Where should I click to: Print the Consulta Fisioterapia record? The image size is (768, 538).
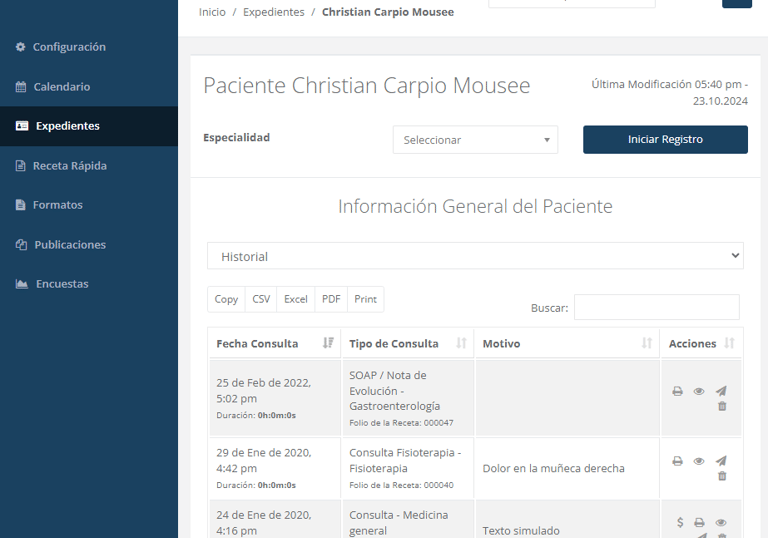(677, 461)
